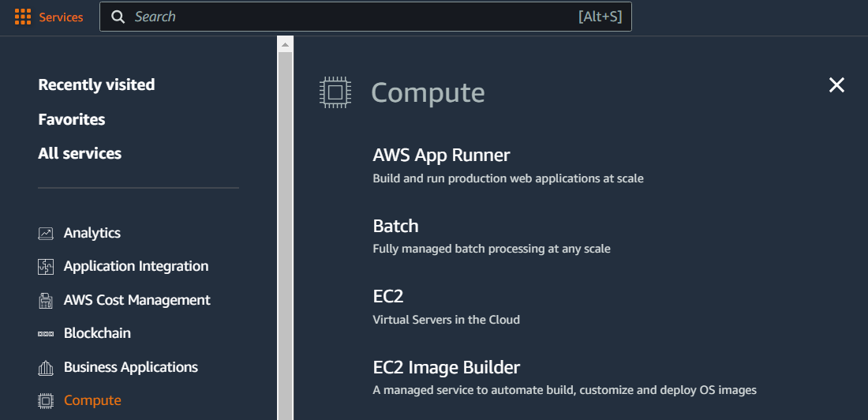Select the Application Integration puzzle icon
The height and width of the screenshot is (420, 868).
tap(46, 267)
